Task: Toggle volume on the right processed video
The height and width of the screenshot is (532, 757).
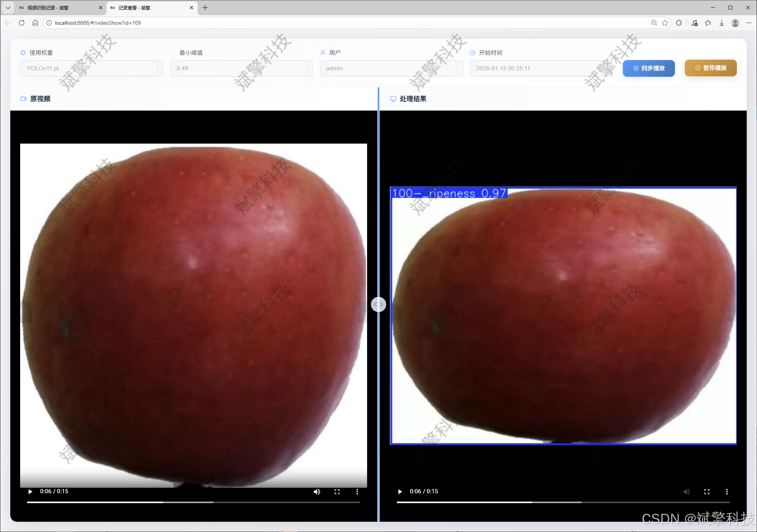Action: coord(686,491)
